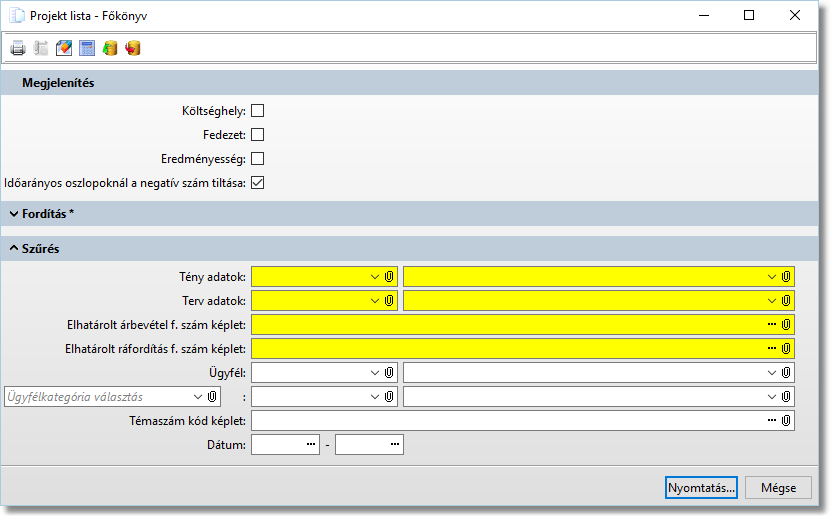The width and height of the screenshot is (831, 518).
Task: Enable the Költséghely checkbox
Action: 257,111
